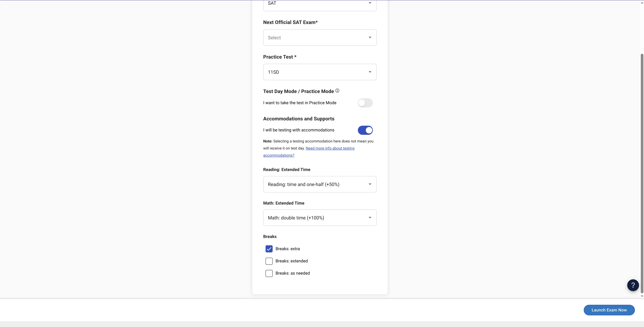644x327 pixels.
Task: Toggle Practice Mode switch on
Action: coord(365,103)
